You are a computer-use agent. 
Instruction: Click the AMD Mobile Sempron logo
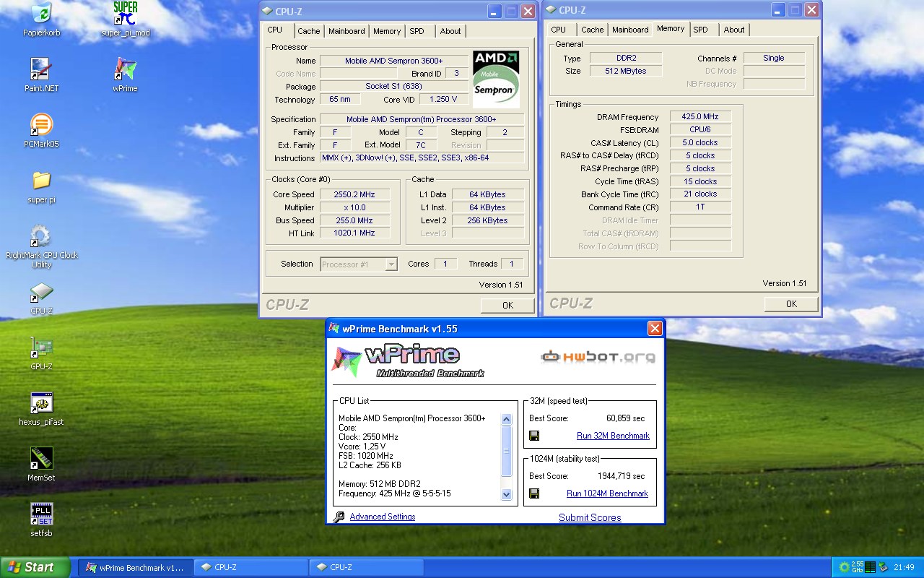(x=496, y=79)
